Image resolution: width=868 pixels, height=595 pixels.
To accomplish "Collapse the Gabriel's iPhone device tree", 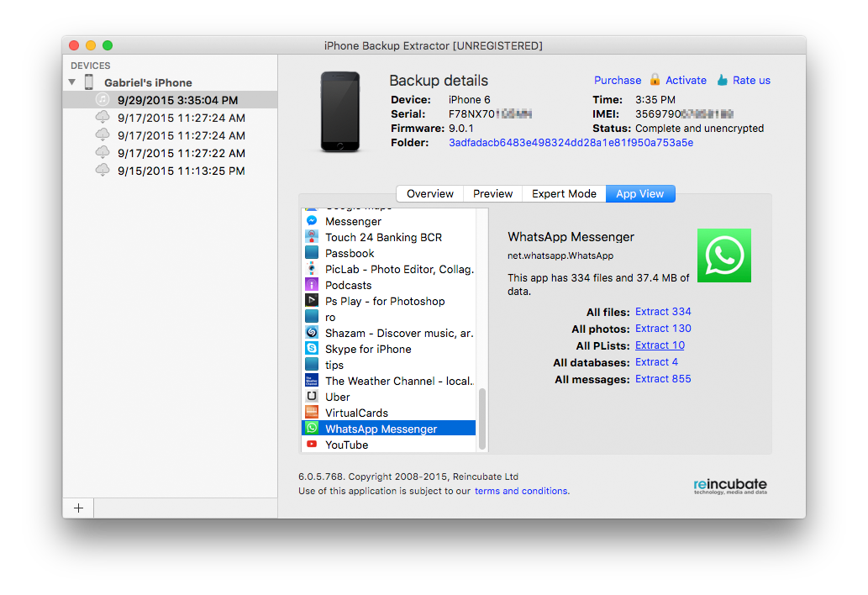I will coord(72,82).
